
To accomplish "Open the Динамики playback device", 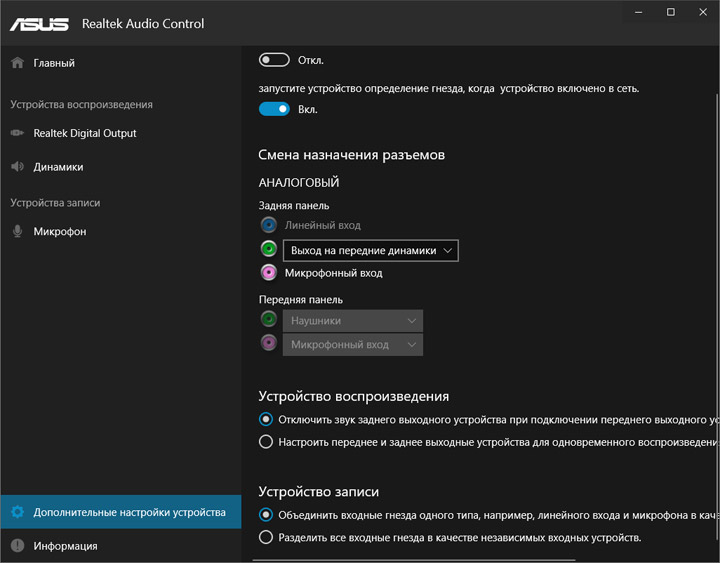I will pos(58,167).
